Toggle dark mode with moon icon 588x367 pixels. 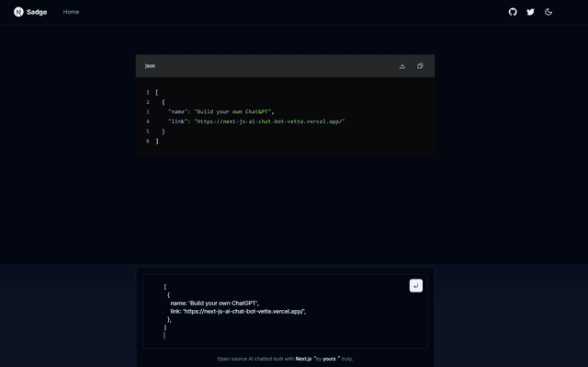coord(548,12)
